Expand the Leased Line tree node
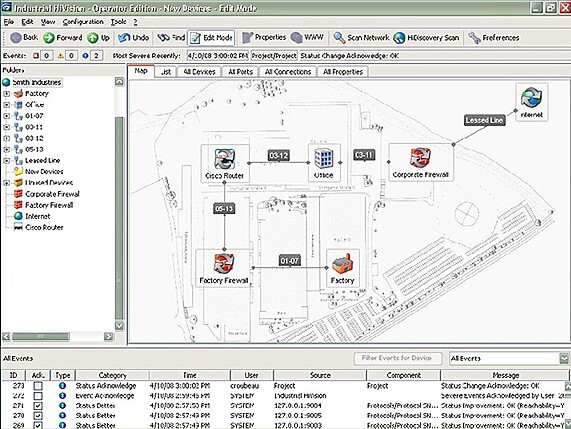Screen dimensions: 571x429 (x=7, y=161)
